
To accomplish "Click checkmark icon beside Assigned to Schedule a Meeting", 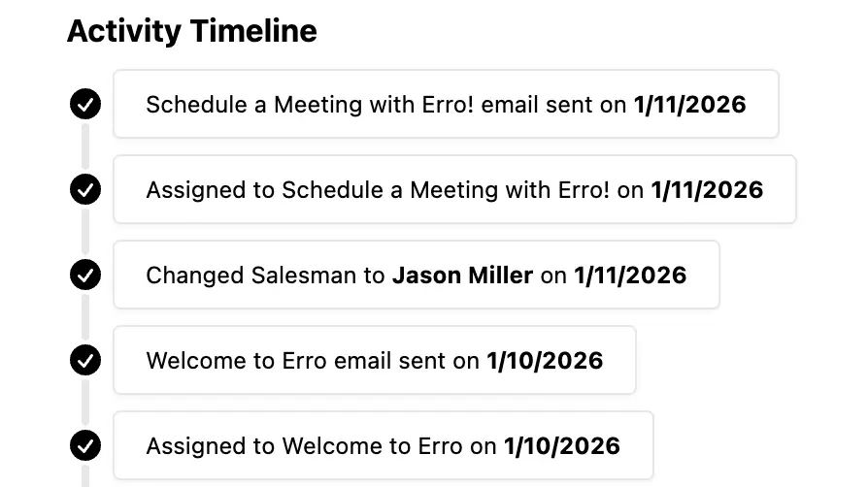I will click(x=85, y=189).
